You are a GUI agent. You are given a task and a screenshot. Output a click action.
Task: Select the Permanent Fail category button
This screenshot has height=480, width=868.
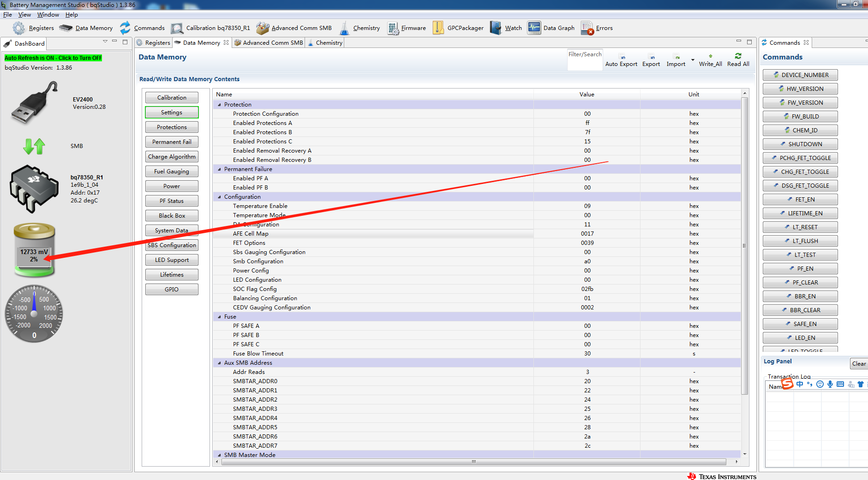(x=172, y=142)
